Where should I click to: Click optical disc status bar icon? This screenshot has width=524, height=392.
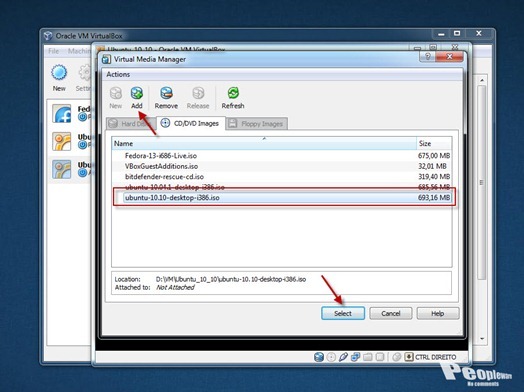tap(331, 357)
